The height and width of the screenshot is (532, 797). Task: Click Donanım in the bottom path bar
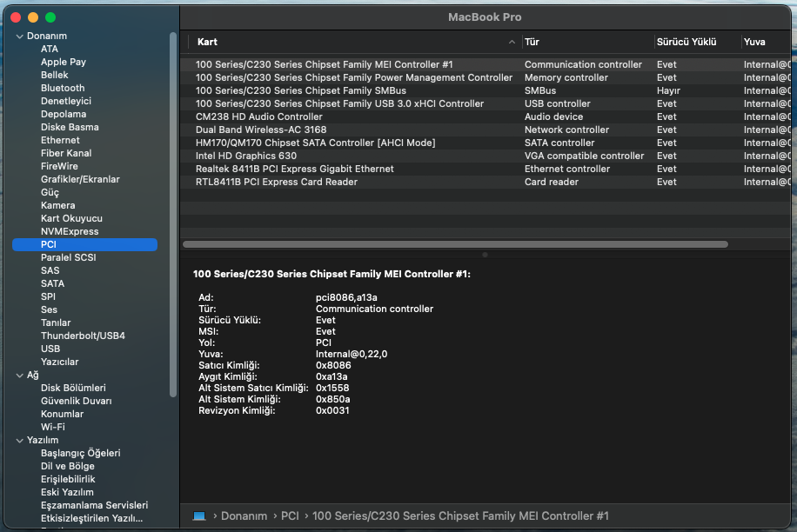click(x=244, y=515)
